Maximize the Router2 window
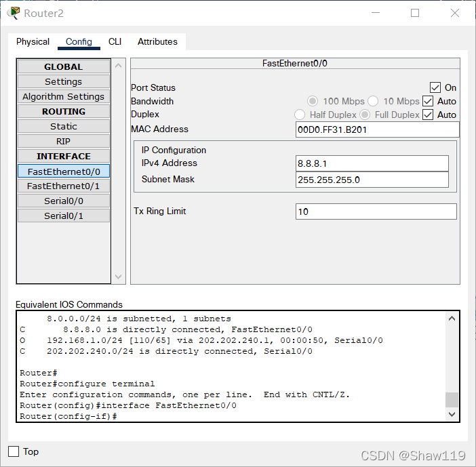Viewport: 476px width, 467px height. click(x=415, y=13)
